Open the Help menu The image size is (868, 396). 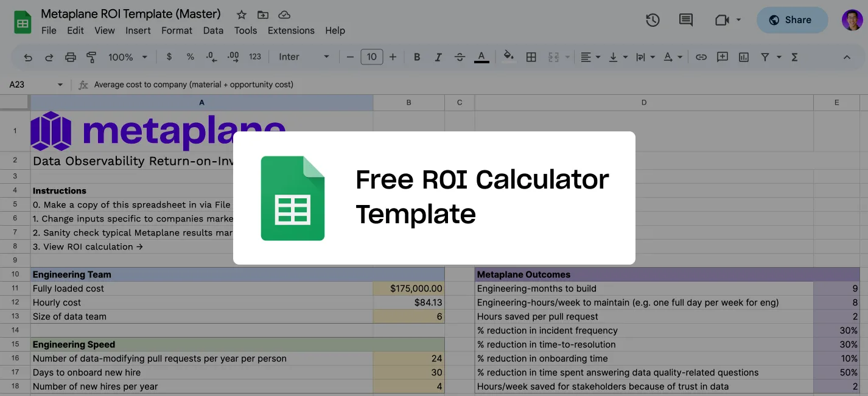pos(335,30)
